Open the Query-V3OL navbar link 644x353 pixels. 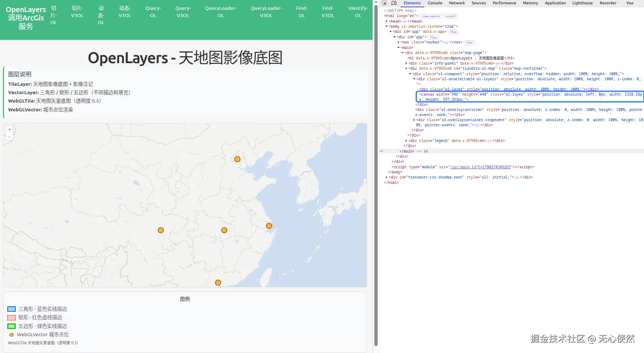(x=183, y=12)
